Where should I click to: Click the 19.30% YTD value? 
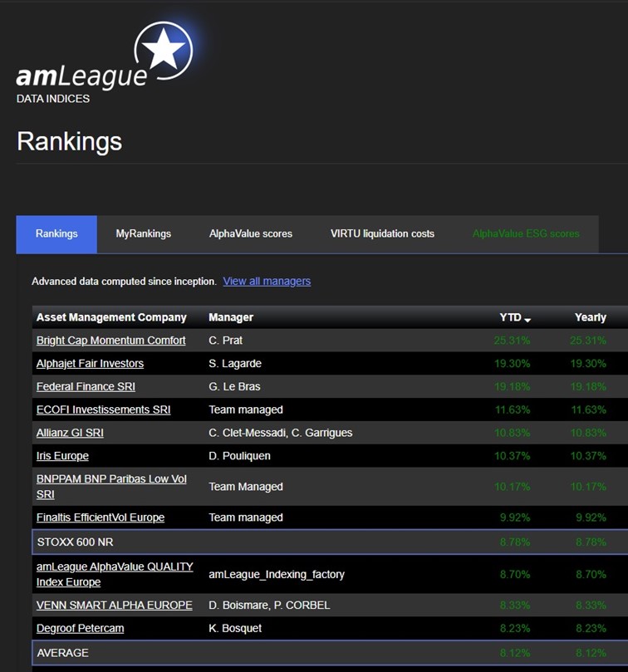[512, 364]
